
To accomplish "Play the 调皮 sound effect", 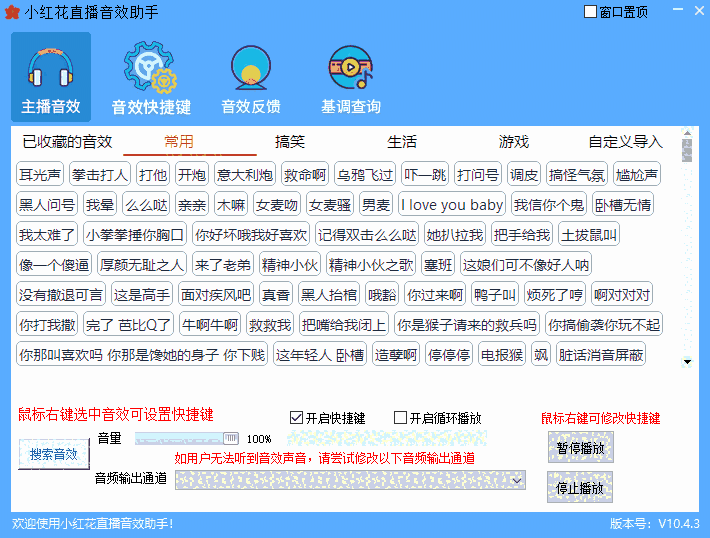I will [x=523, y=174].
